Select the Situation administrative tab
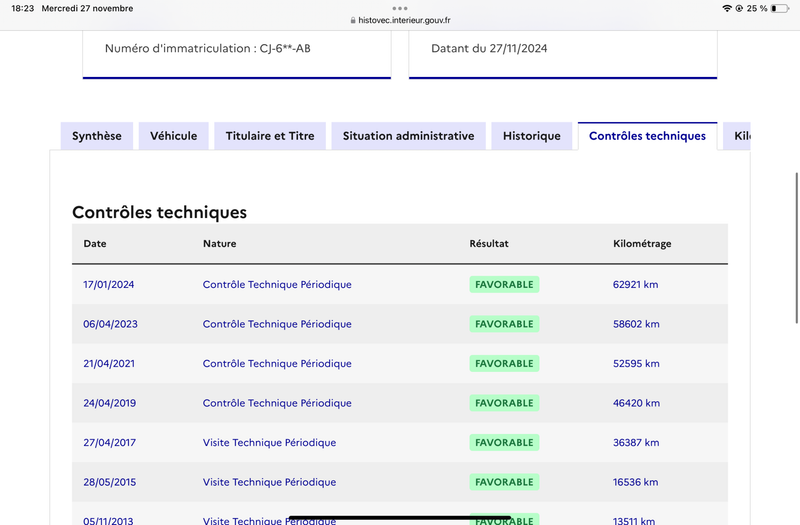 pyautogui.click(x=409, y=136)
